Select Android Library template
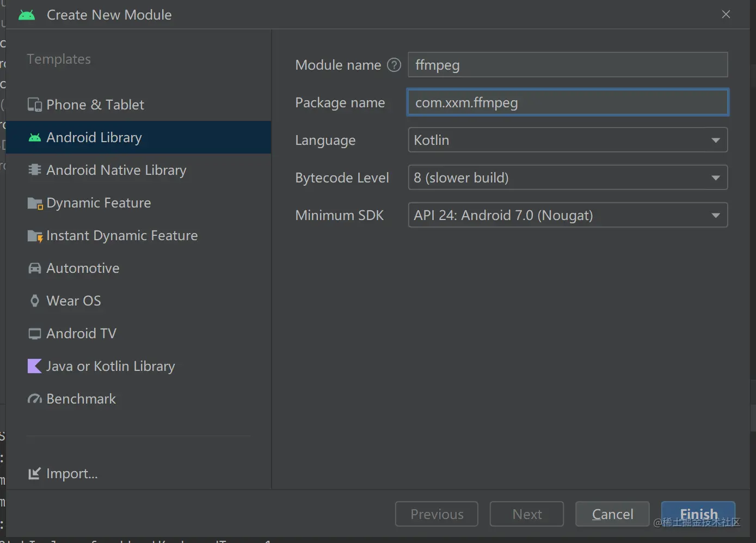The width and height of the screenshot is (756, 543). (138, 137)
